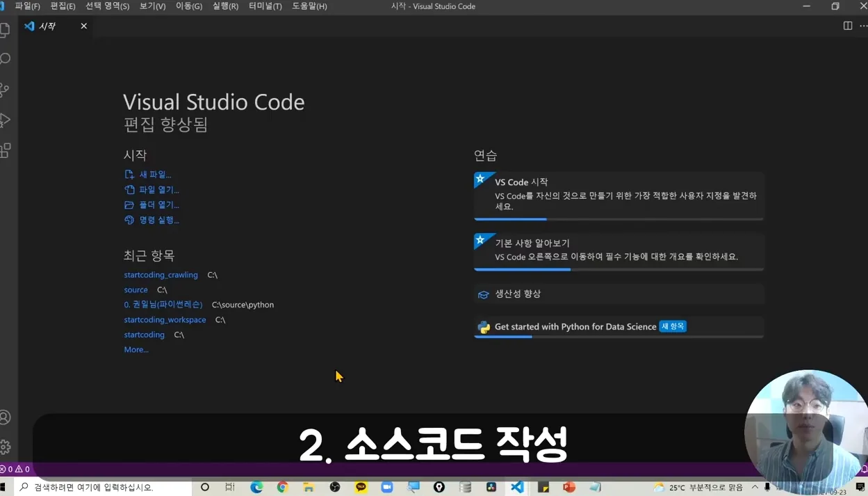Open the 이동(G) menu

[x=189, y=6]
